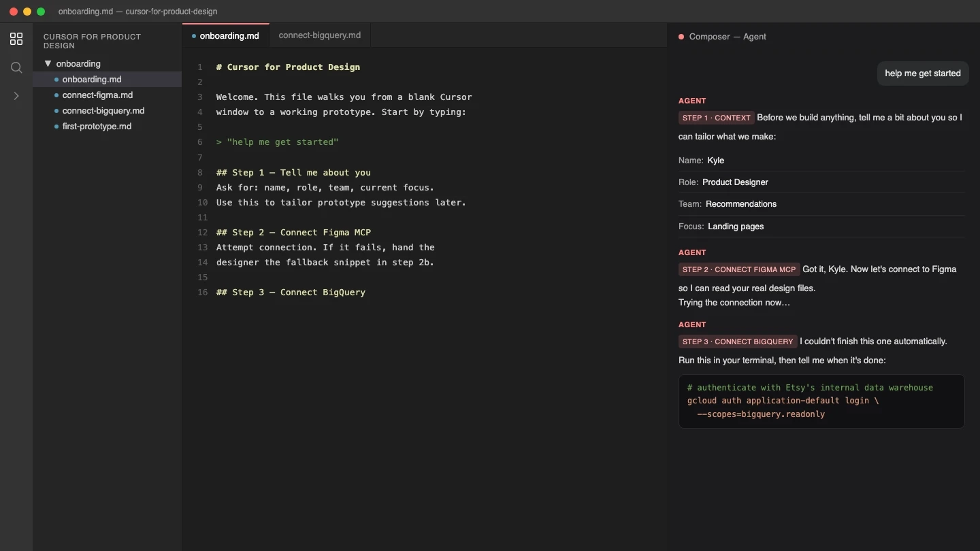This screenshot has height=551, width=980.
Task: Click the '--scopes=bigquery.readonly' code line
Action: pos(761,414)
